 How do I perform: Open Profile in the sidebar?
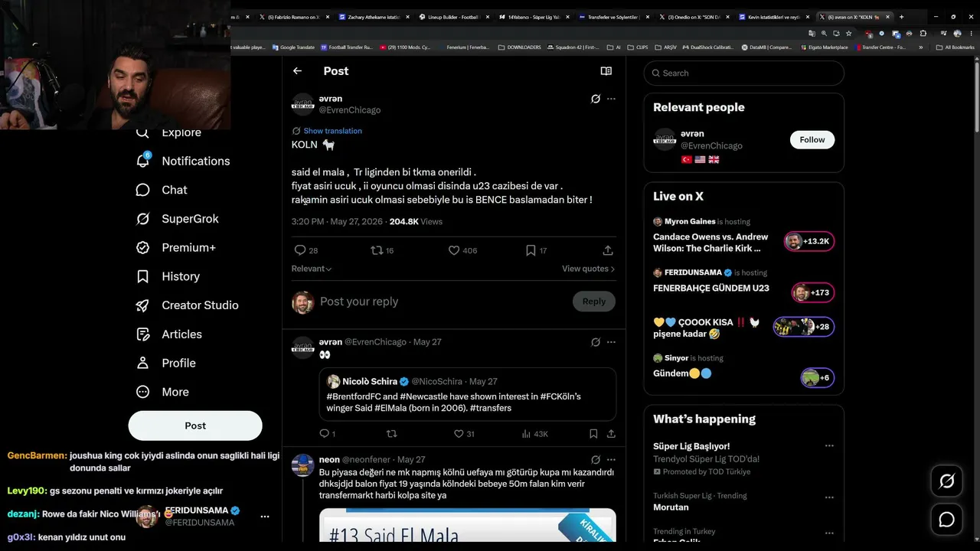165,363
